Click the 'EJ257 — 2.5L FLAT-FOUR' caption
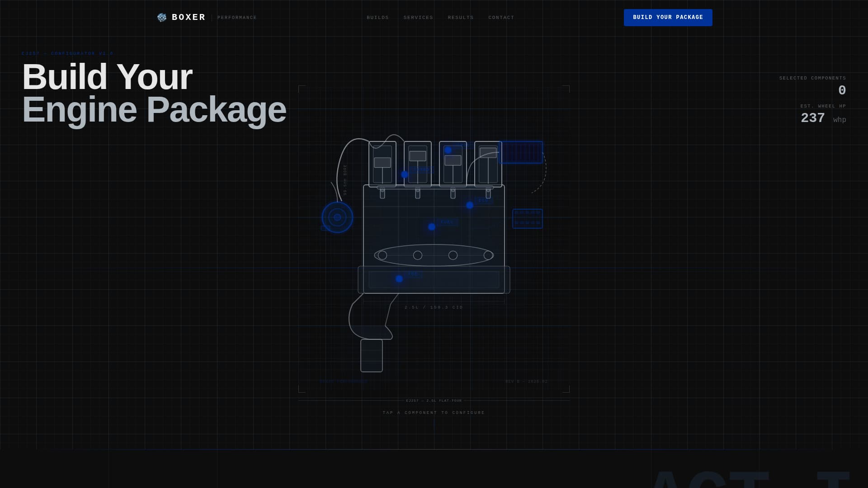This screenshot has height=488, width=868. tap(434, 401)
